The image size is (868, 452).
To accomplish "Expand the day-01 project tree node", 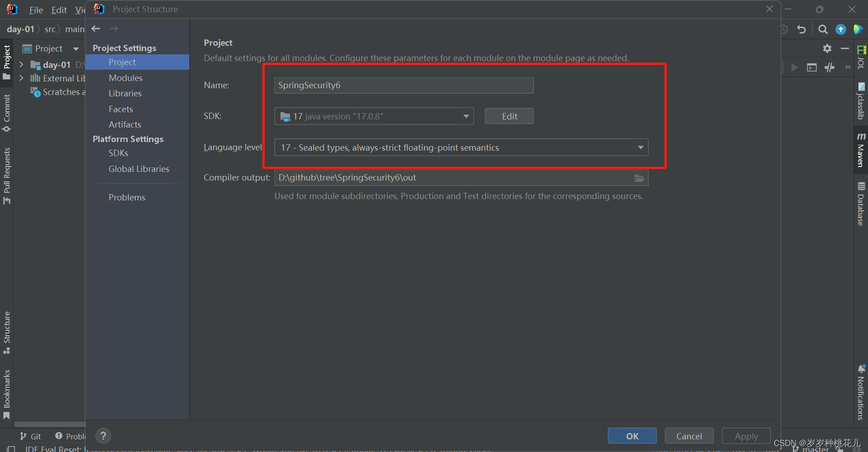I will coord(21,64).
